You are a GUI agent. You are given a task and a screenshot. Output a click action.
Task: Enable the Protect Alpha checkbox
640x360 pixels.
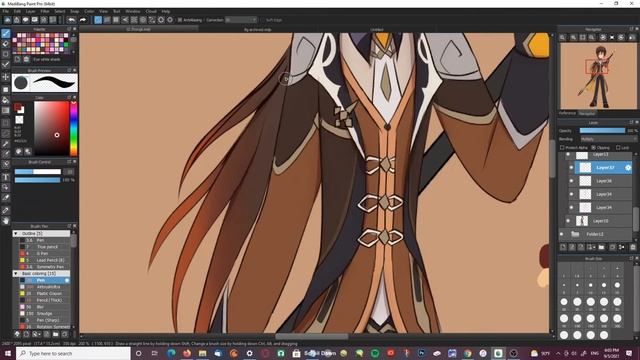point(562,148)
